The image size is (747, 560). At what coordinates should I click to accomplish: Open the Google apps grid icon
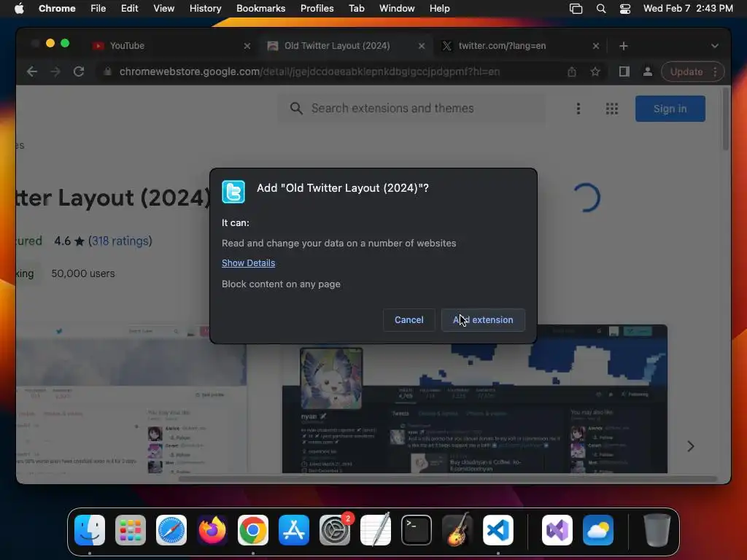(612, 109)
